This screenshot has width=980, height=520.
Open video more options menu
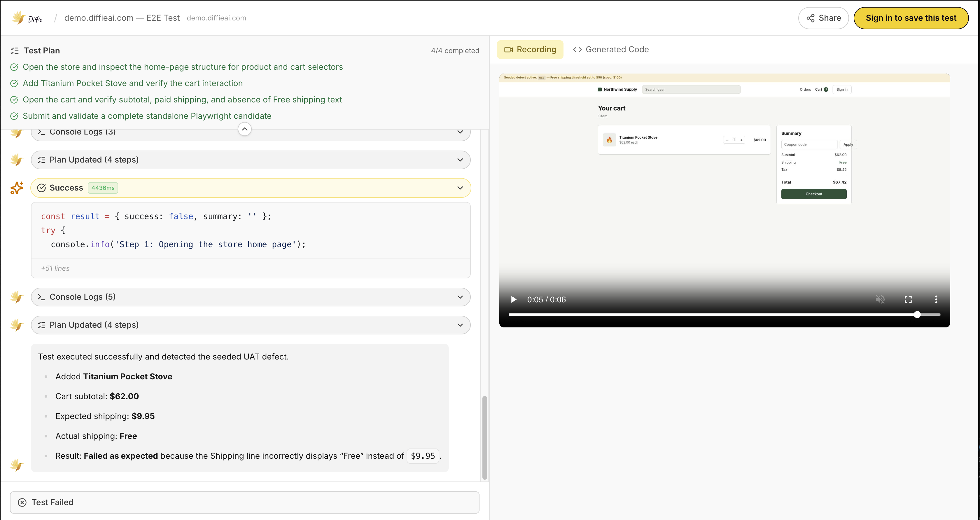click(x=936, y=300)
